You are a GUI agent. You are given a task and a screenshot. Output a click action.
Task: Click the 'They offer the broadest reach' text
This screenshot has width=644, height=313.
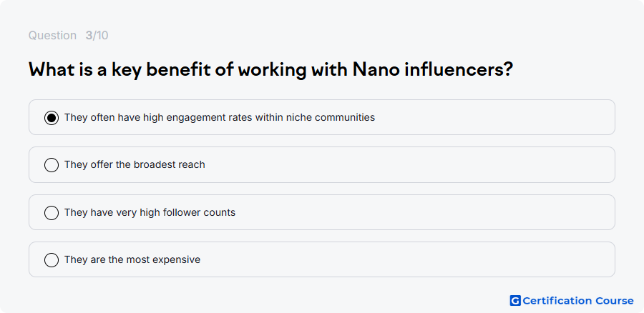pyautogui.click(x=135, y=164)
